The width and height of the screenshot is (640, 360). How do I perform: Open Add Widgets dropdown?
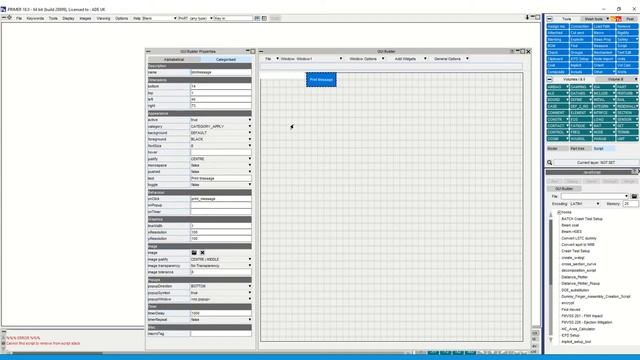(x=410, y=59)
